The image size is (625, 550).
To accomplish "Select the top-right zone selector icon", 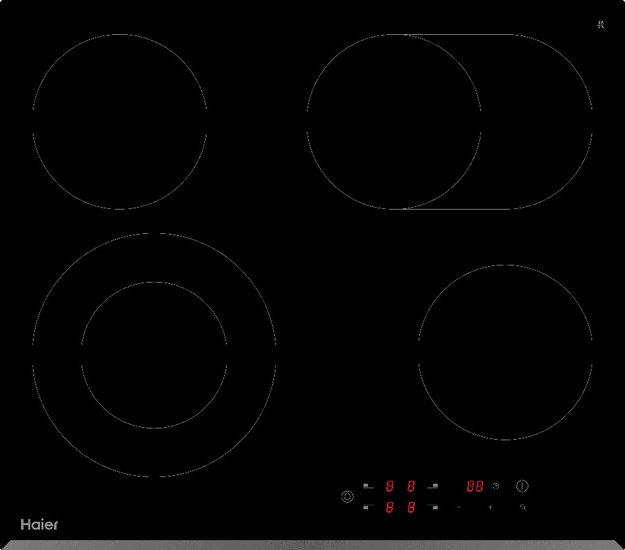I will click(x=433, y=486).
